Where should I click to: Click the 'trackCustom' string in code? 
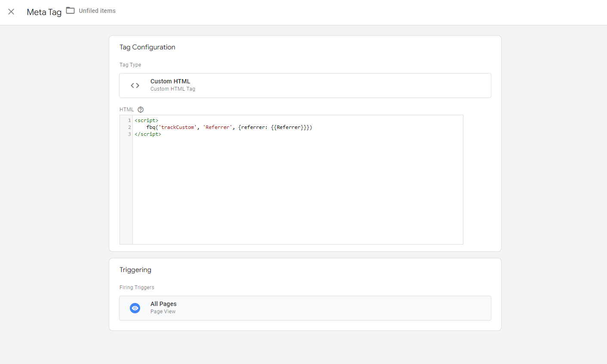point(178,127)
